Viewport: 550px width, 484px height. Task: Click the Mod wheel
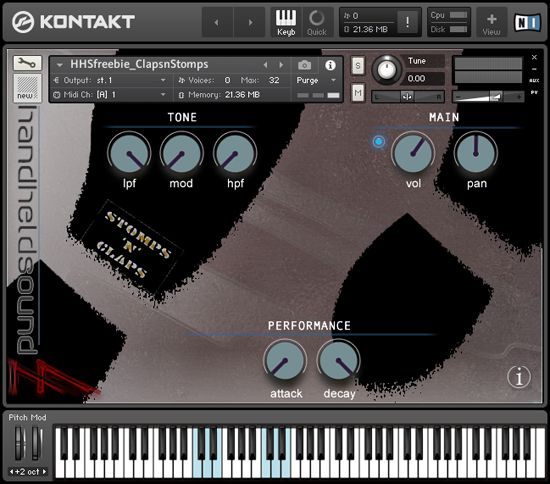point(36,443)
